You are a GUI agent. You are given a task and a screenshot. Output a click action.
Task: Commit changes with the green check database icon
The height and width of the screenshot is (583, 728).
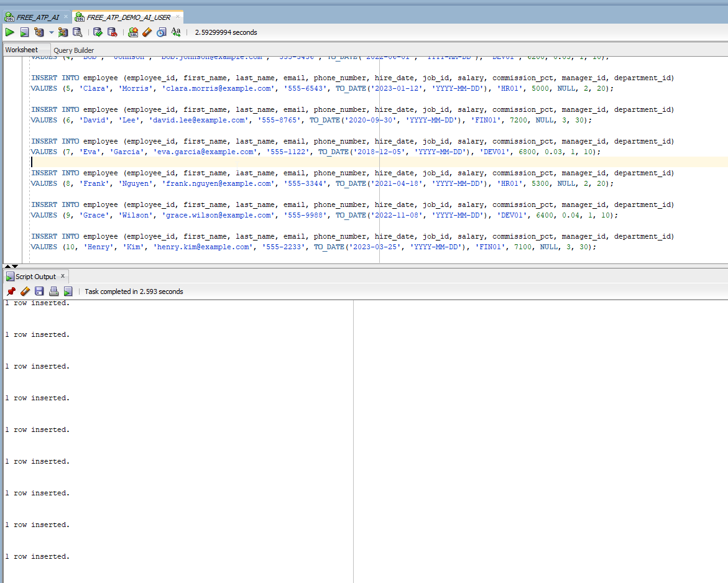click(x=98, y=32)
